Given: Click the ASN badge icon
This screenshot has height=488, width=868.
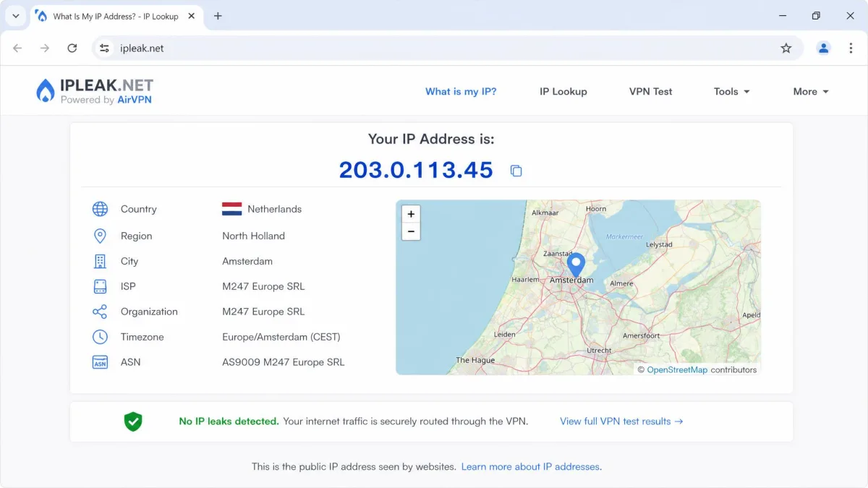Looking at the screenshot, I should (100, 362).
